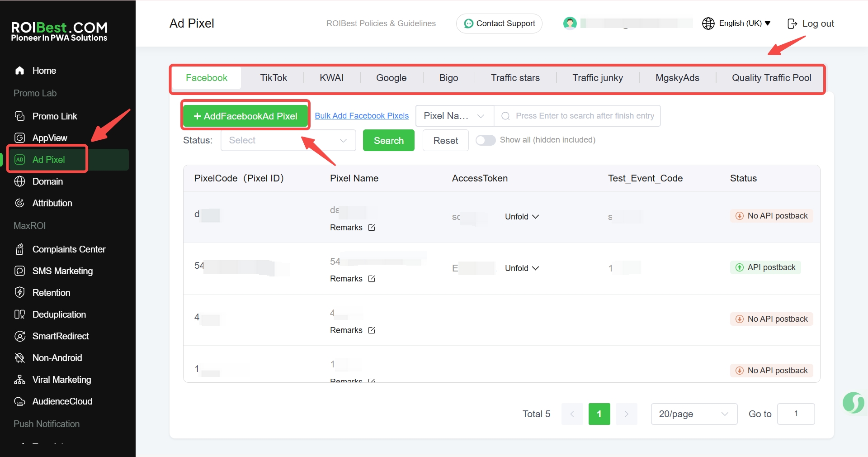Image resolution: width=868 pixels, height=457 pixels.
Task: Expand Unfold in the '54' pixel row
Action: (522, 268)
